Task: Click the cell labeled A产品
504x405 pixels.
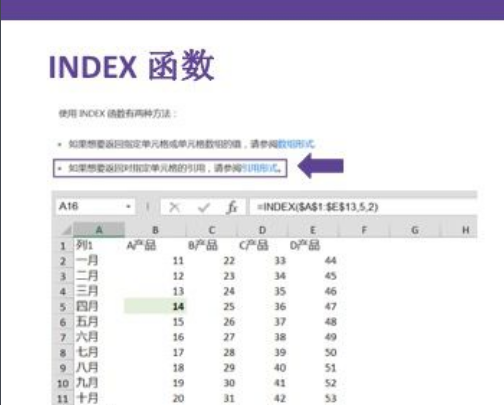Action: point(141,246)
